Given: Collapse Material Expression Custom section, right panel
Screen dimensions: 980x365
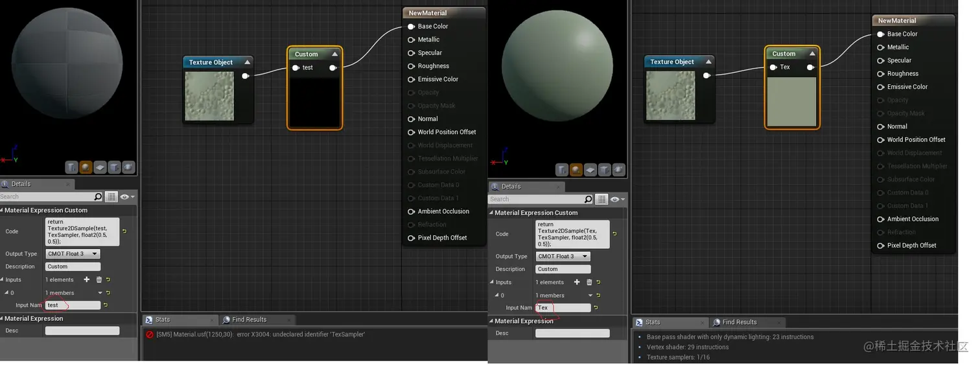Looking at the screenshot, I should (492, 213).
